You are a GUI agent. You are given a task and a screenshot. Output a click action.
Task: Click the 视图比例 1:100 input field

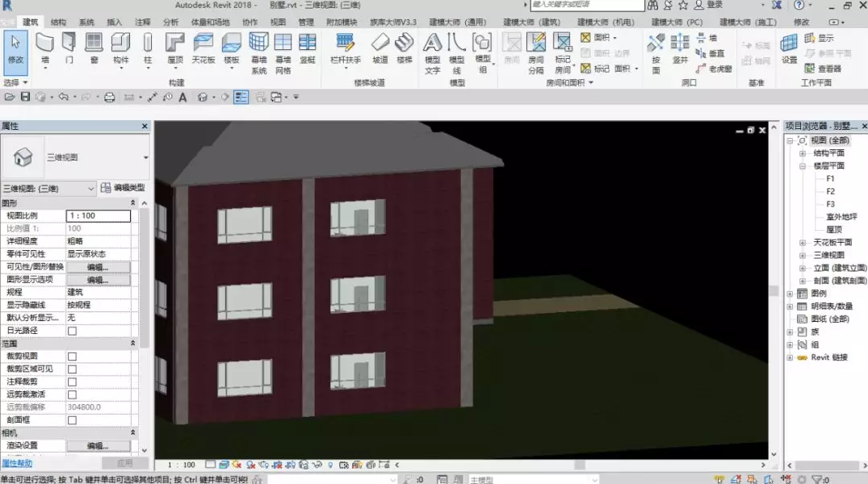tap(98, 216)
